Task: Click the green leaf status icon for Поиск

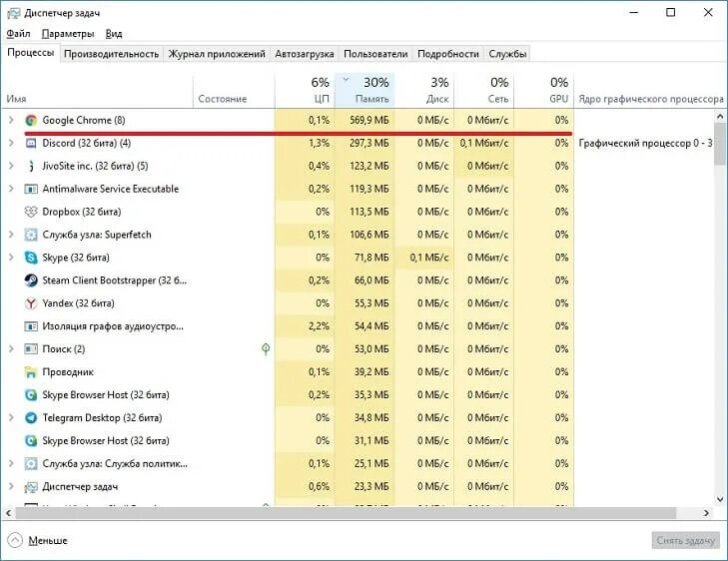Action: (x=266, y=349)
